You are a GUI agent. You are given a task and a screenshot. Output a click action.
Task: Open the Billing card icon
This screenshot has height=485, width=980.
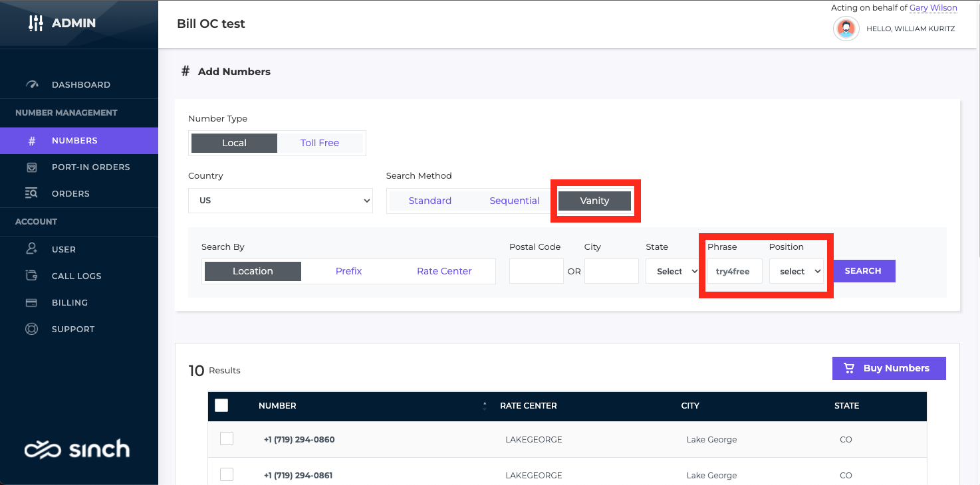pyautogui.click(x=31, y=302)
